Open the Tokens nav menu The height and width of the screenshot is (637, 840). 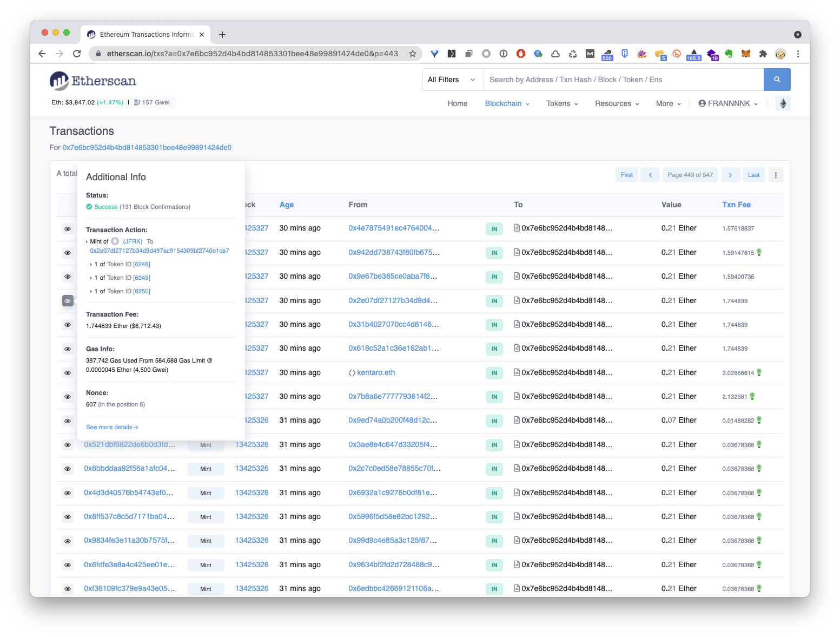[562, 103]
